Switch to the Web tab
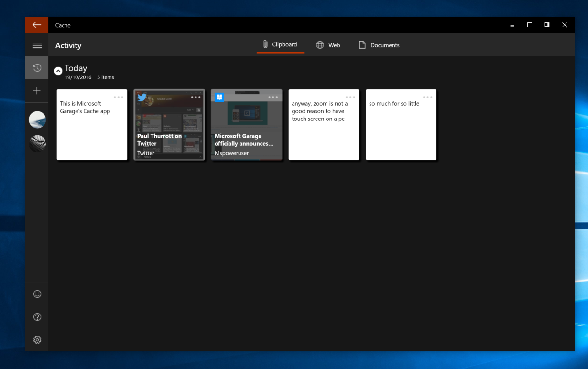The height and width of the screenshot is (369, 588). [x=328, y=45]
